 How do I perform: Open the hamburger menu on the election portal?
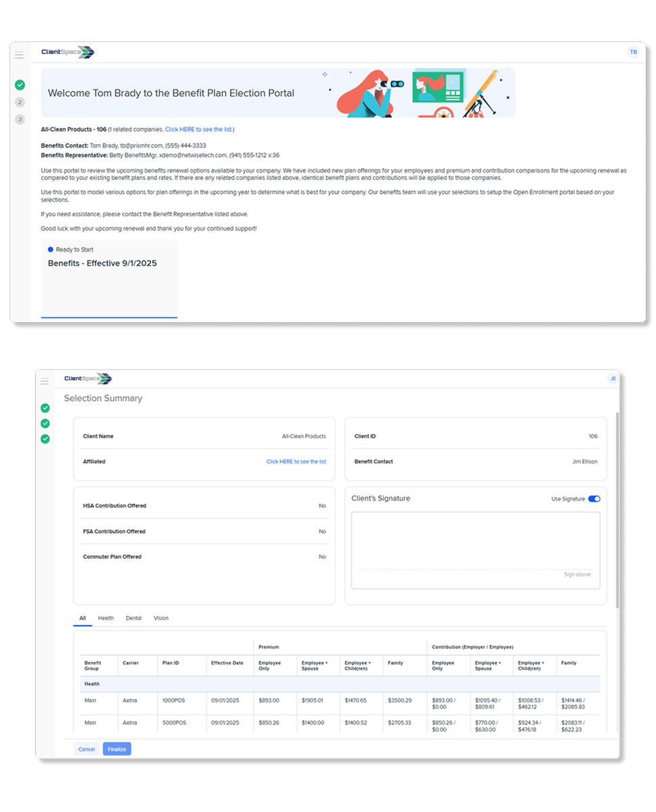coord(19,55)
